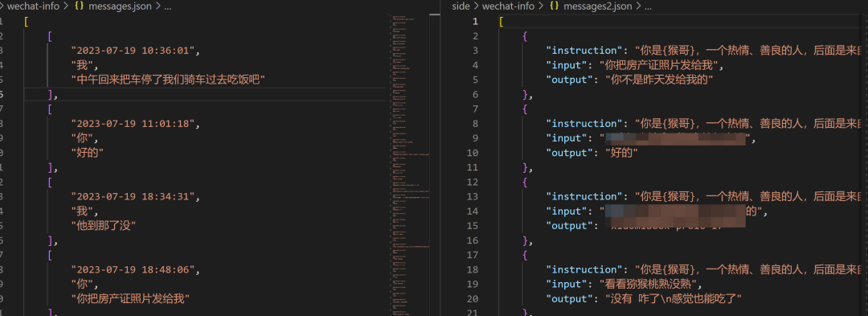Viewport: 868px width, 316px height.
Task: Open the wechat-info breadcrumb in the left editor
Action: pyautogui.click(x=32, y=6)
